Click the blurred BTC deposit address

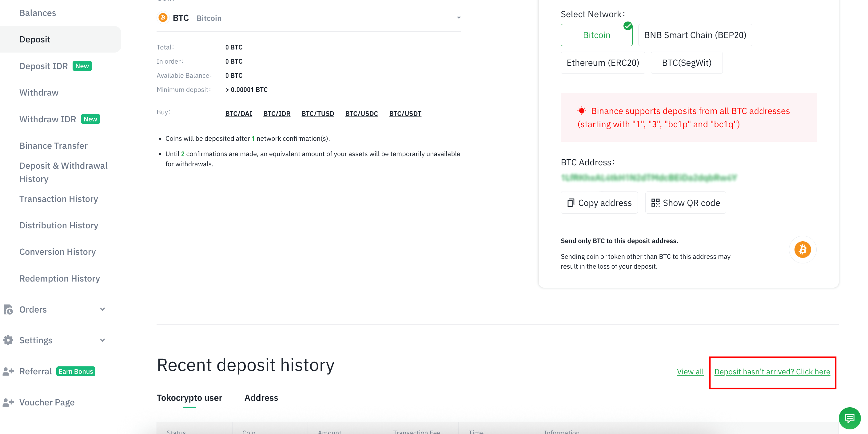(649, 177)
